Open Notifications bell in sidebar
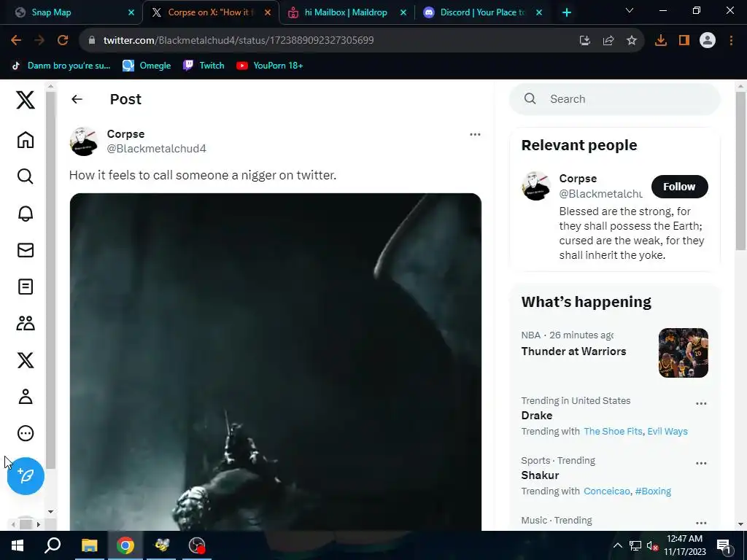The width and height of the screenshot is (747, 560). 26,214
